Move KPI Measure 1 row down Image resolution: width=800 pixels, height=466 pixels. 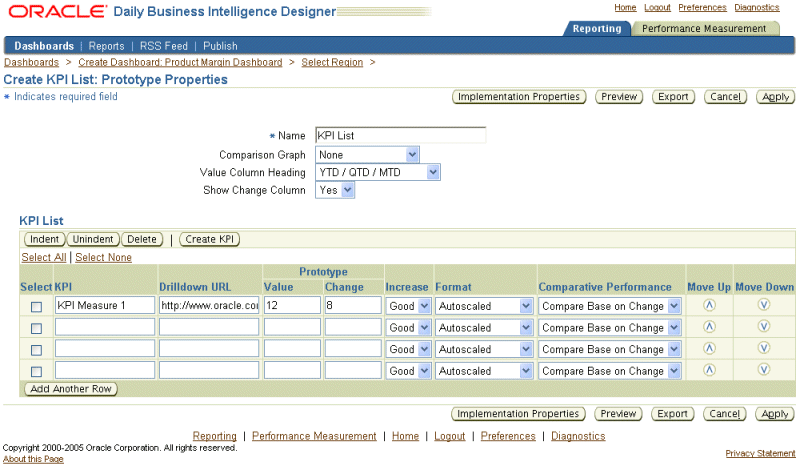click(x=763, y=305)
